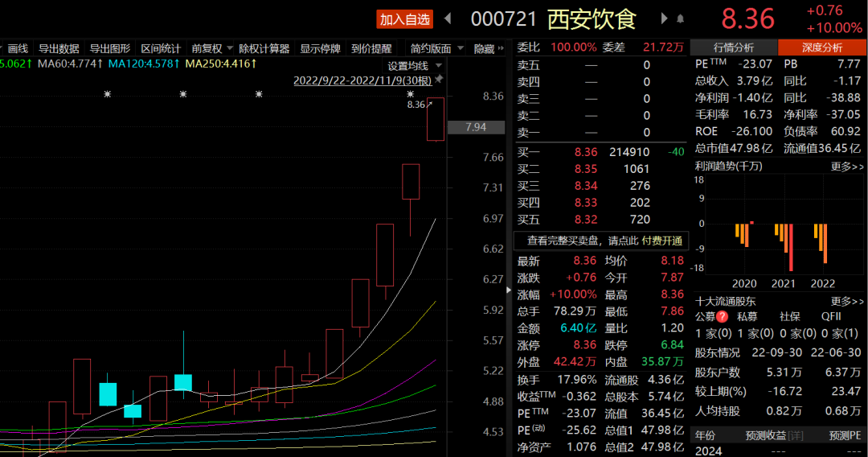Click the 私募 holder category
Image resolution: width=868 pixels, height=457 pixels.
(747, 317)
